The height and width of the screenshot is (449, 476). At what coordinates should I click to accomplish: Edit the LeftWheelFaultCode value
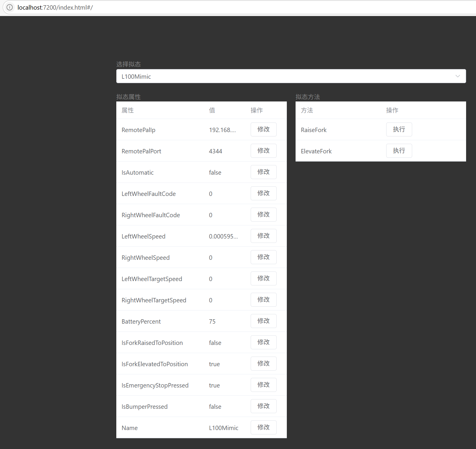click(263, 193)
